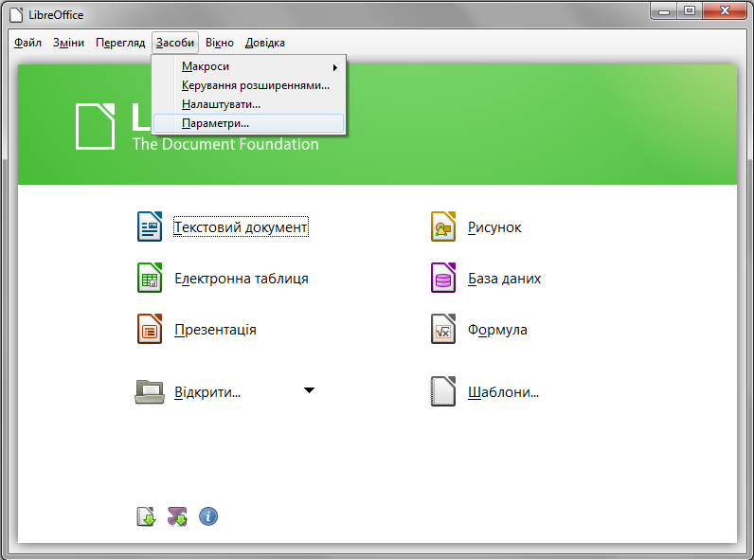Screen dimensions: 754x560
Task: Click the Draw drawing icon
Action: pos(443,226)
